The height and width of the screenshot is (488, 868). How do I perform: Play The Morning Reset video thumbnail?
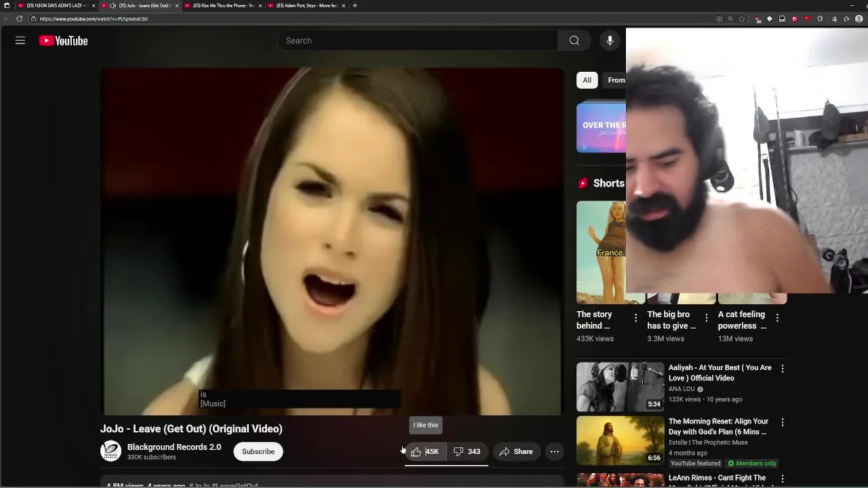[620, 441]
